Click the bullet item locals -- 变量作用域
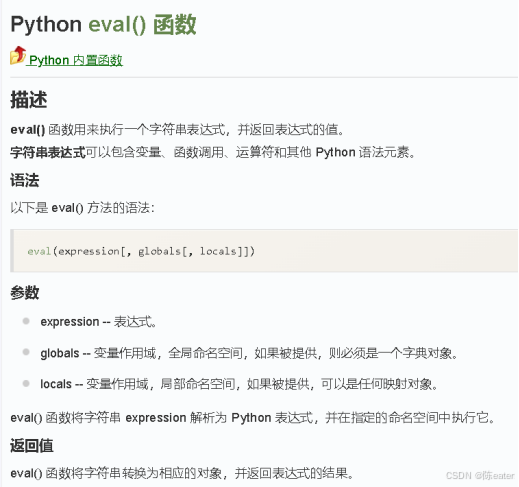 click(x=239, y=384)
